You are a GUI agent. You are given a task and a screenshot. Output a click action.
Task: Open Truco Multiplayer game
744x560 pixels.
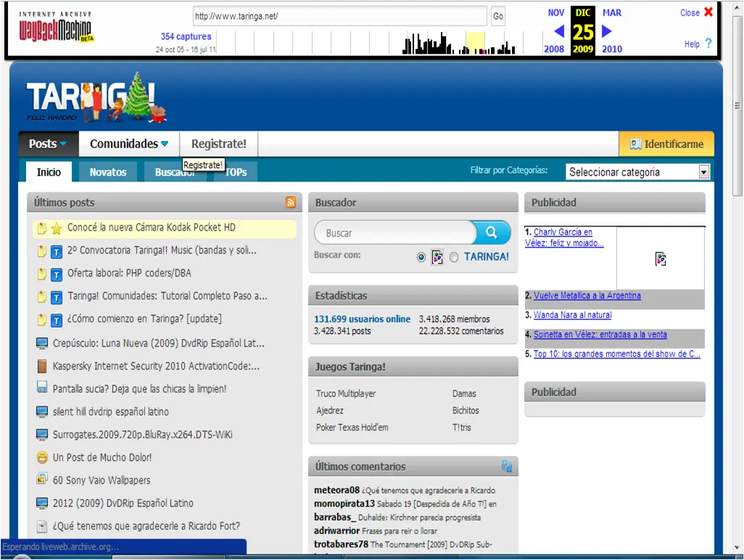point(346,393)
